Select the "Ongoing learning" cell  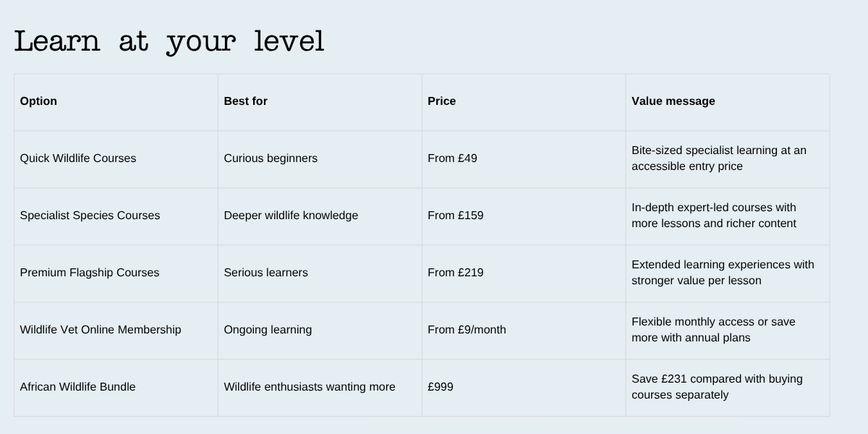[268, 330]
